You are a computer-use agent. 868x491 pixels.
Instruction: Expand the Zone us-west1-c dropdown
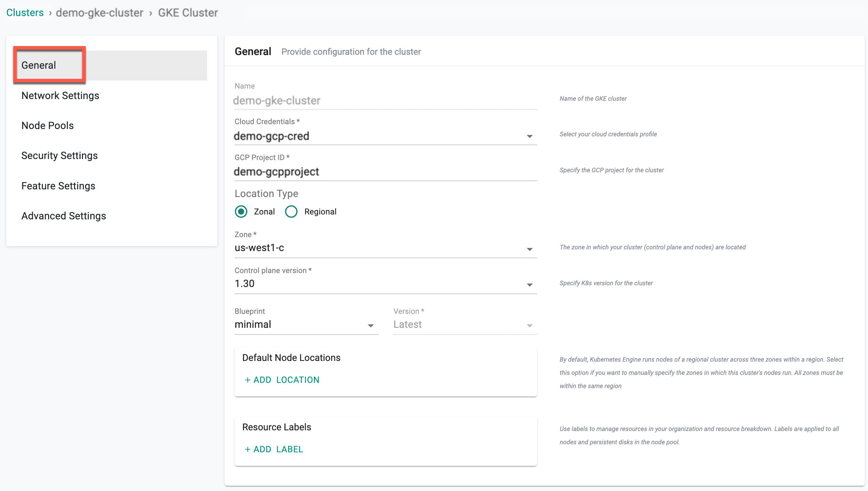(529, 249)
